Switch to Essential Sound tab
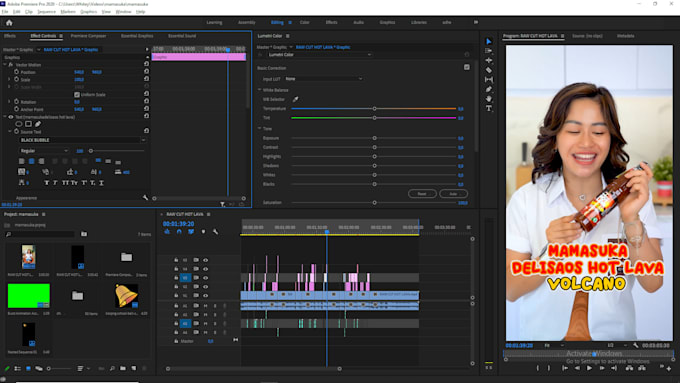680x383 pixels. (x=182, y=36)
